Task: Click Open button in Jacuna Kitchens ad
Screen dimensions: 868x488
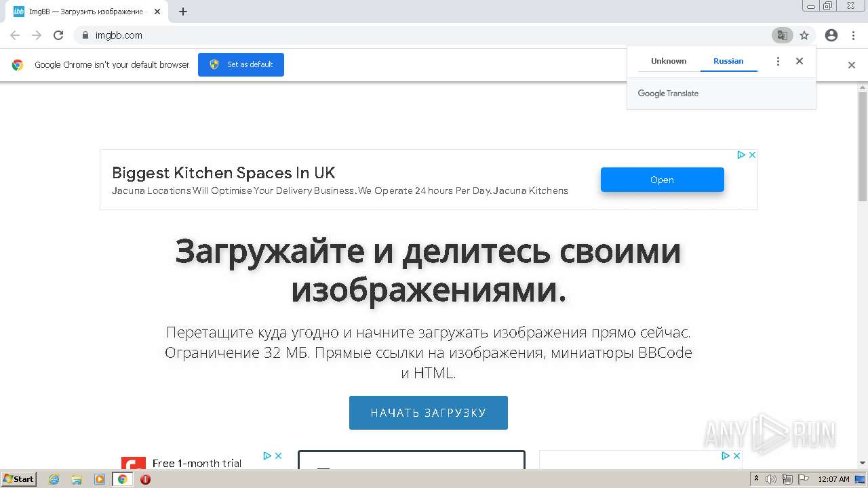Action: pyautogui.click(x=662, y=180)
